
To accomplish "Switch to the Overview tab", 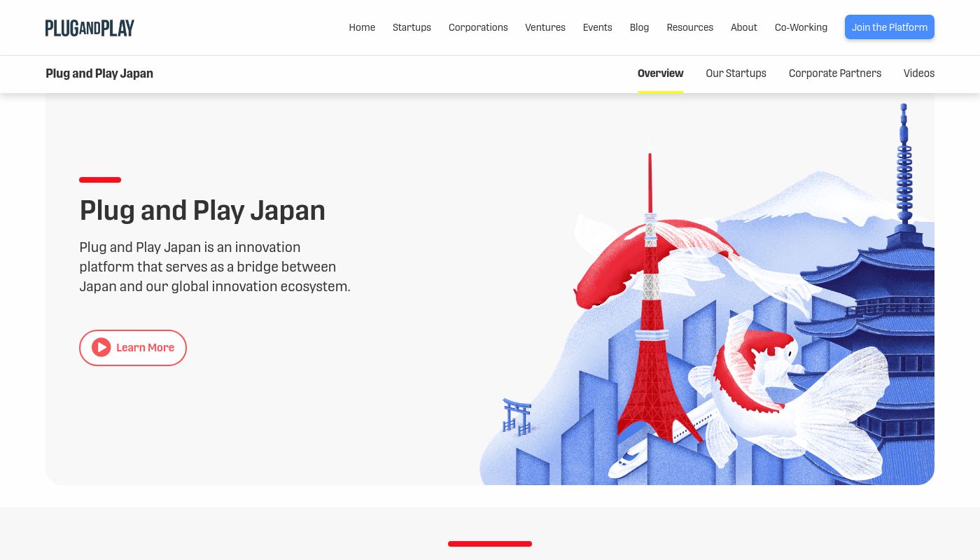I will [x=660, y=73].
